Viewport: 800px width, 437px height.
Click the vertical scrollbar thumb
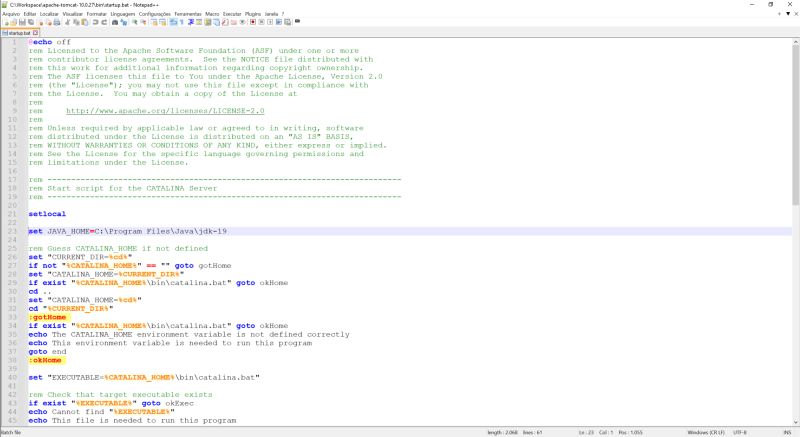point(795,125)
